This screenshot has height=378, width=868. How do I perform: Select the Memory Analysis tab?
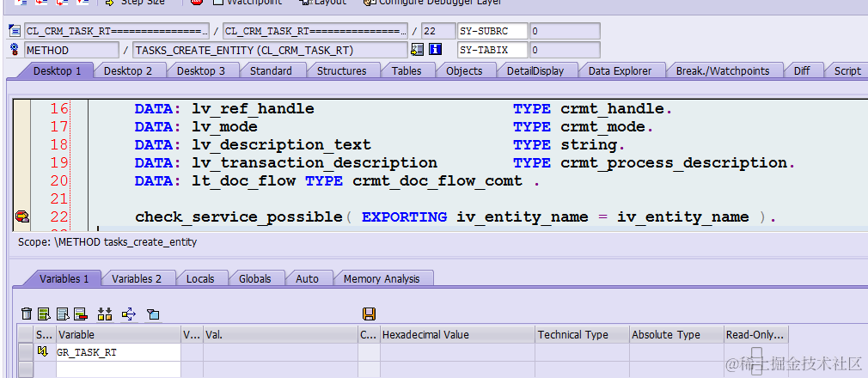point(382,279)
